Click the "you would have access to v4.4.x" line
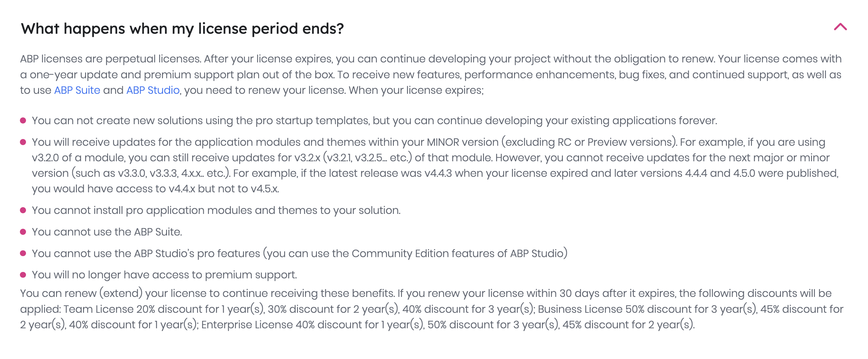868x359 pixels. 155,189
